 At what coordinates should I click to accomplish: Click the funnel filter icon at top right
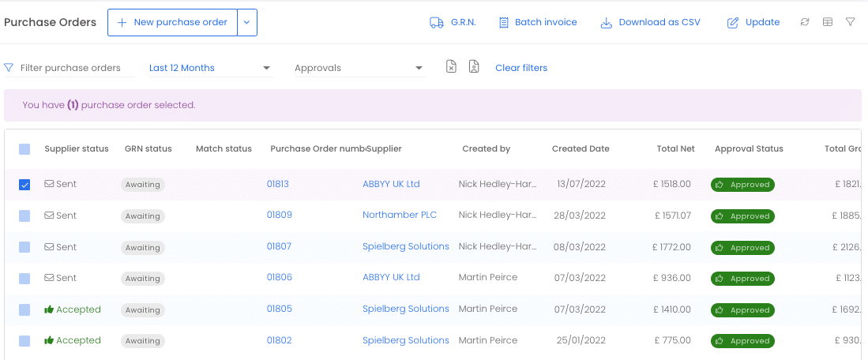pos(851,22)
